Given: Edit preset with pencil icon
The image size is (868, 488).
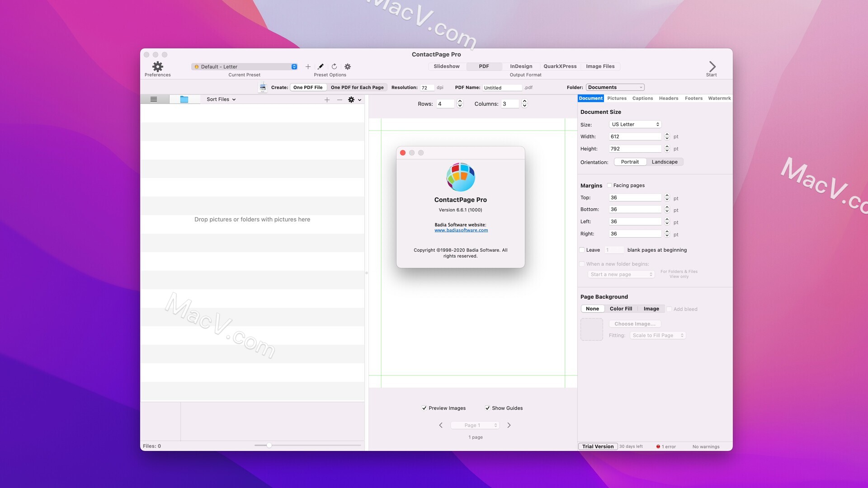Looking at the screenshot, I should point(321,66).
